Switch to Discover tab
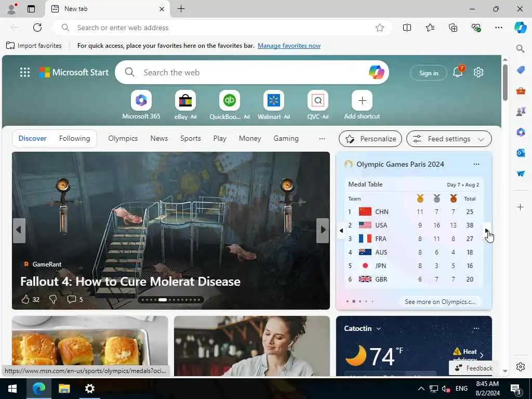The width and height of the screenshot is (532, 399). (x=33, y=138)
